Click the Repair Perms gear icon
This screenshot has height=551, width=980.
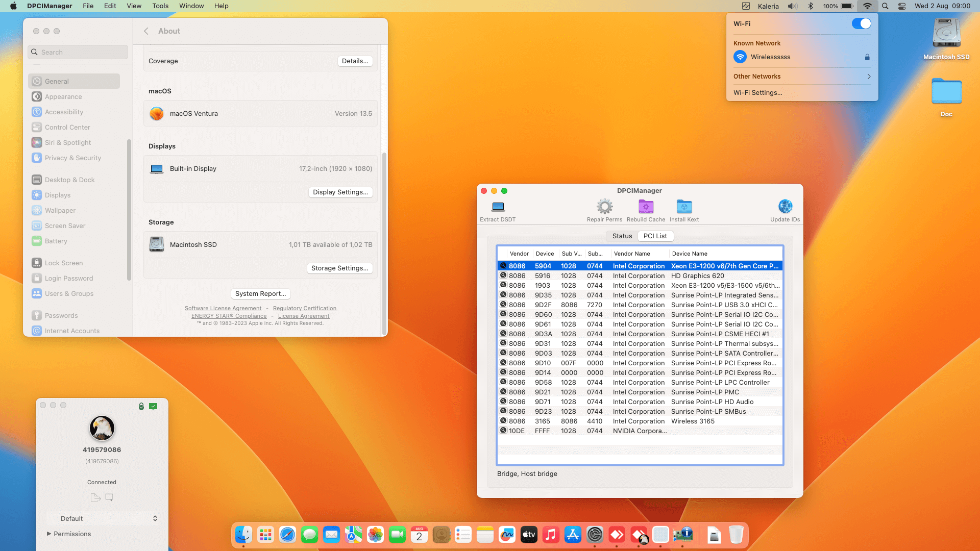[x=604, y=207]
